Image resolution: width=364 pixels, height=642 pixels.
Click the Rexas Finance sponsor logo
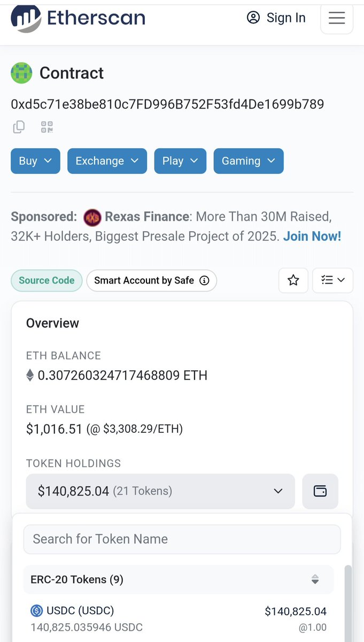(92, 217)
